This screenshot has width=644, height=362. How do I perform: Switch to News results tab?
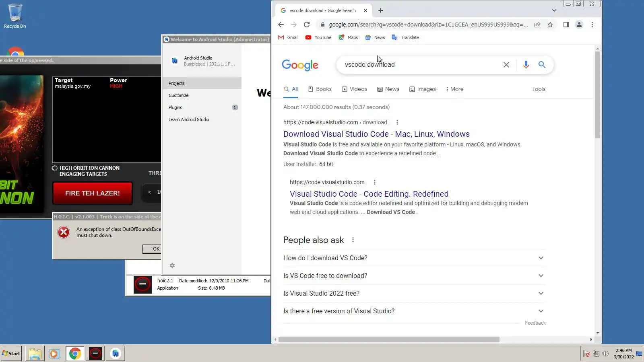pyautogui.click(x=388, y=89)
